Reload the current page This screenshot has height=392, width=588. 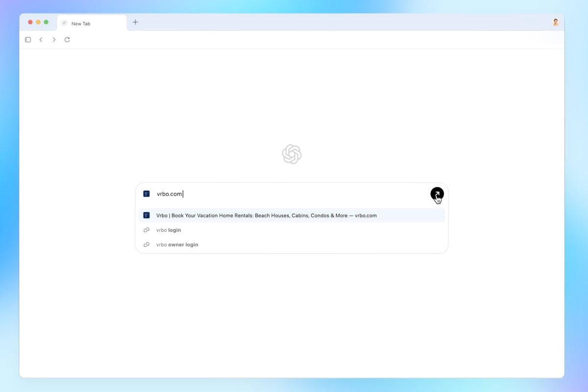(x=67, y=40)
